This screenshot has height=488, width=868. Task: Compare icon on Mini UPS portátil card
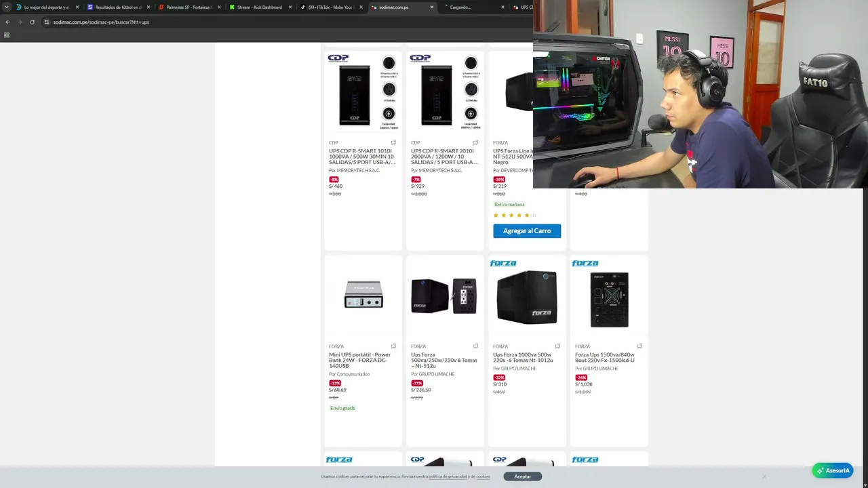point(393,346)
